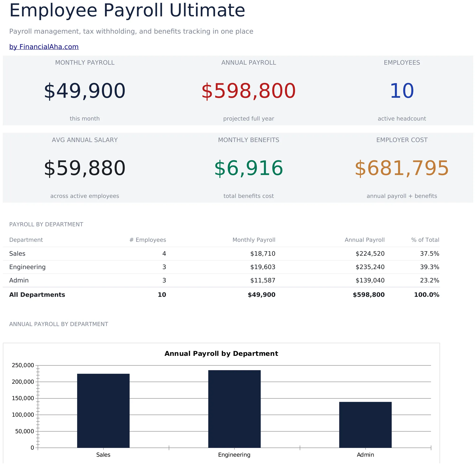
Task: Click the Employee Payroll Ultimate title
Action: coord(127,11)
